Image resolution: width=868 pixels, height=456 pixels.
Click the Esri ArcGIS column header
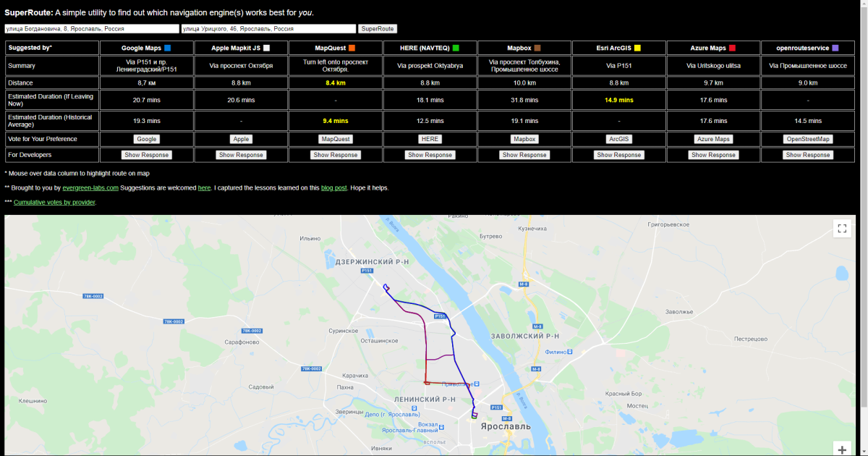pyautogui.click(x=618, y=48)
